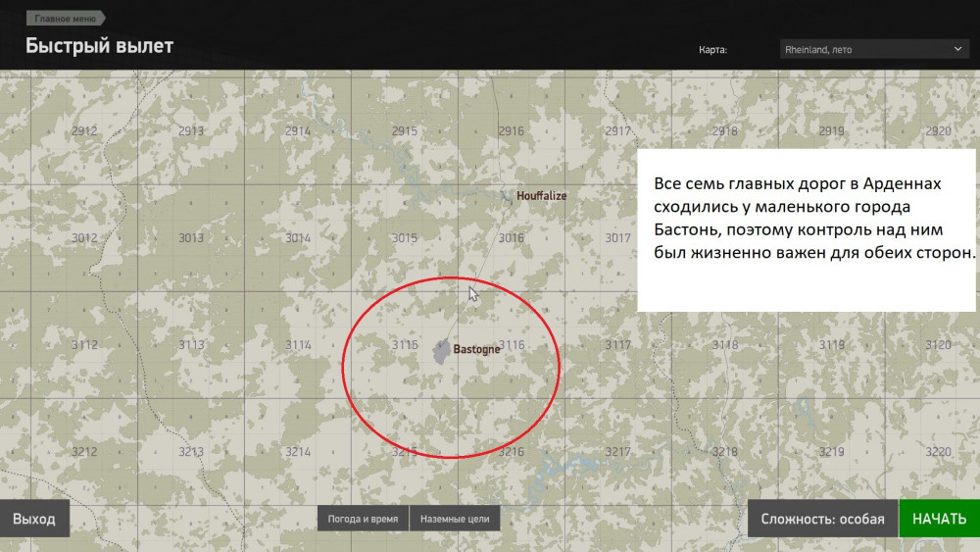The image size is (980, 552).
Task: Click map grid square 3213
Action: pos(191,451)
